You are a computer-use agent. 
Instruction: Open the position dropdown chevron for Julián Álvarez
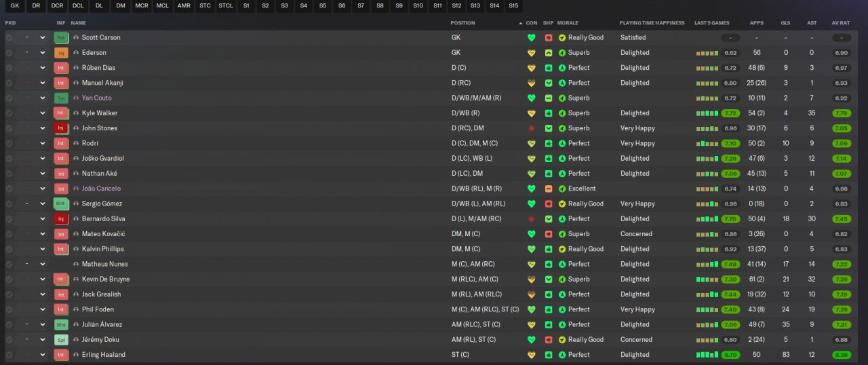point(43,325)
